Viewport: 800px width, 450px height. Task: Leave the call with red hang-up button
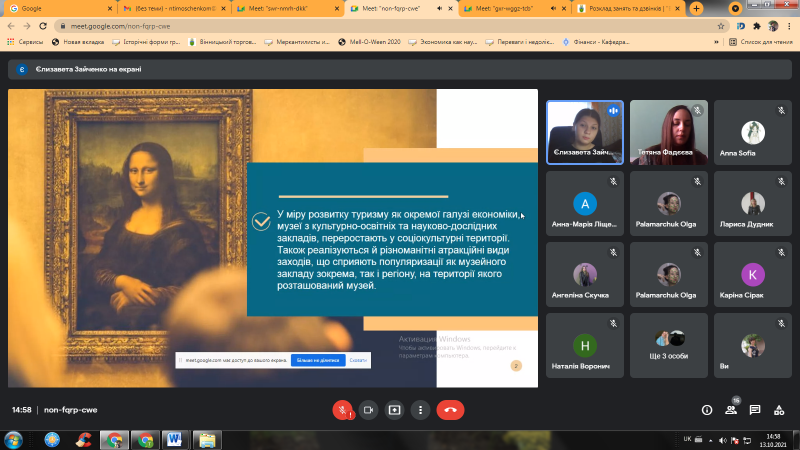point(450,410)
